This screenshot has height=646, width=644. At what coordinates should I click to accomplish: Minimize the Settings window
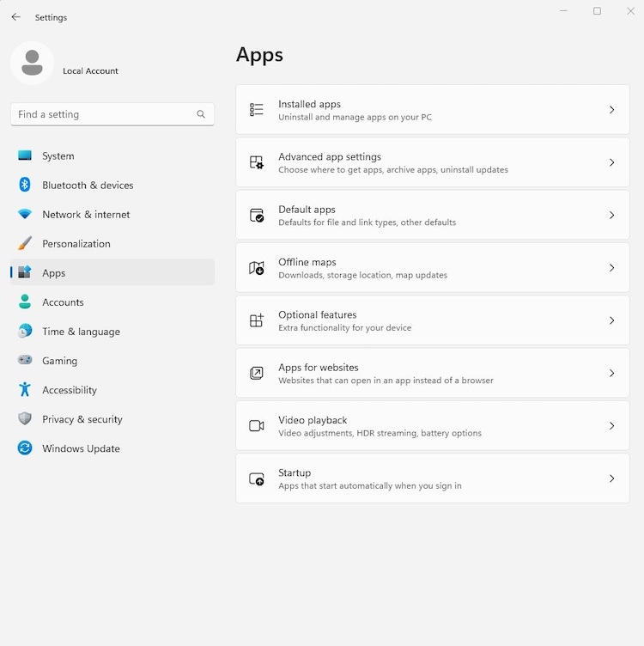pyautogui.click(x=563, y=11)
